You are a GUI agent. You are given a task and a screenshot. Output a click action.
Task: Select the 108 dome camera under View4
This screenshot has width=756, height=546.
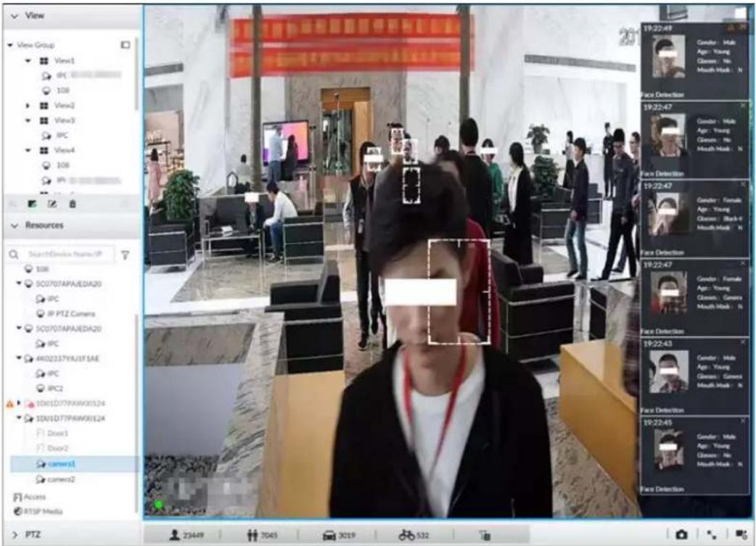pyautogui.click(x=56, y=165)
